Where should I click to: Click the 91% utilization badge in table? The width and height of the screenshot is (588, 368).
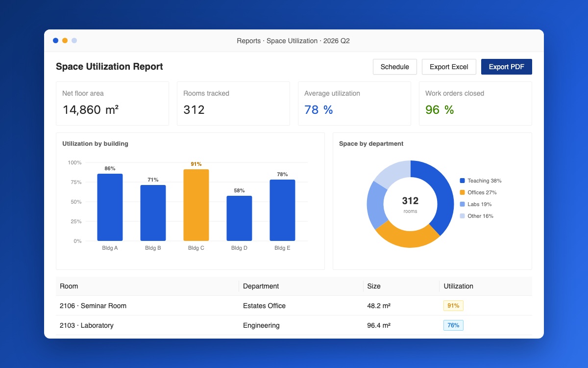[x=453, y=306]
